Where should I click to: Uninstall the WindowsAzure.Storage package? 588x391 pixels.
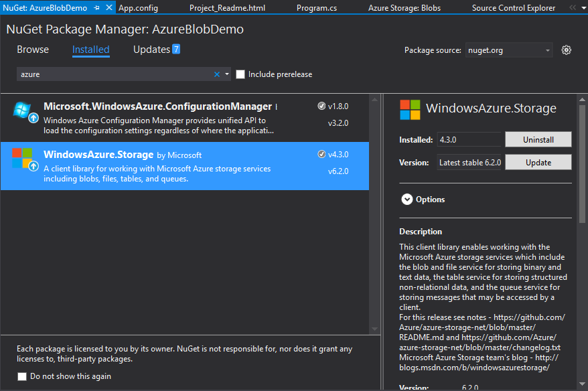point(538,139)
